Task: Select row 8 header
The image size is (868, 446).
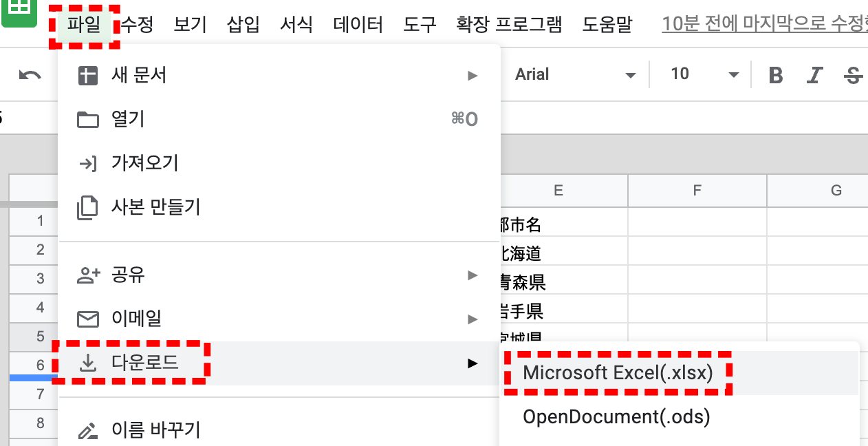Action: tap(34, 423)
